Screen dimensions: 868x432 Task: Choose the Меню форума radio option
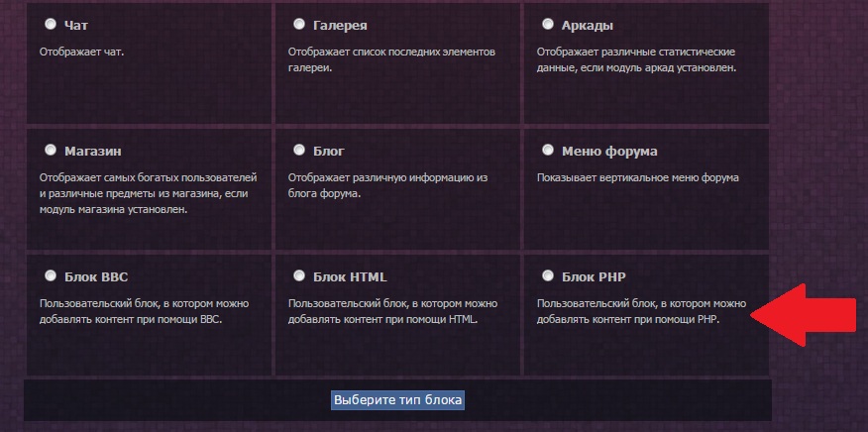tap(548, 150)
